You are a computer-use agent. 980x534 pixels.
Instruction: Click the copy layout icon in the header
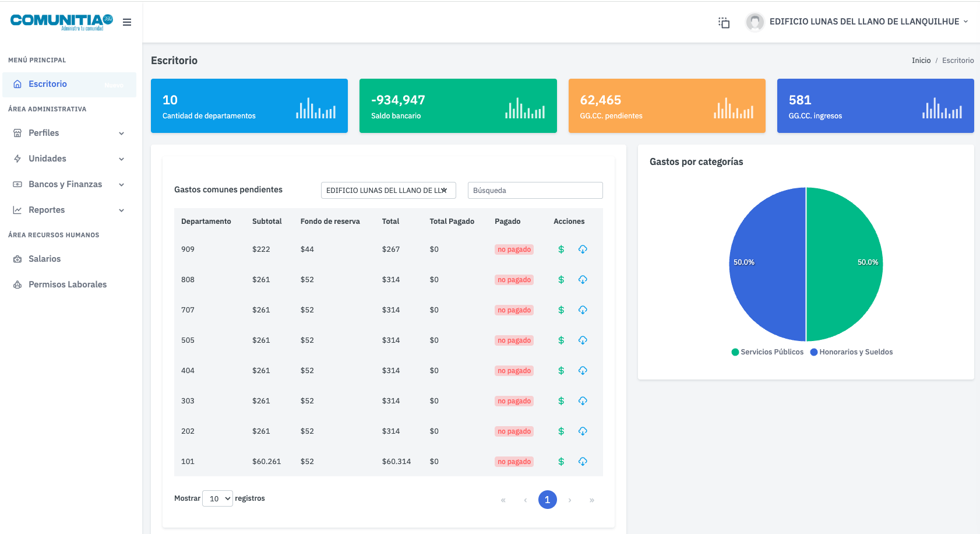pyautogui.click(x=724, y=22)
